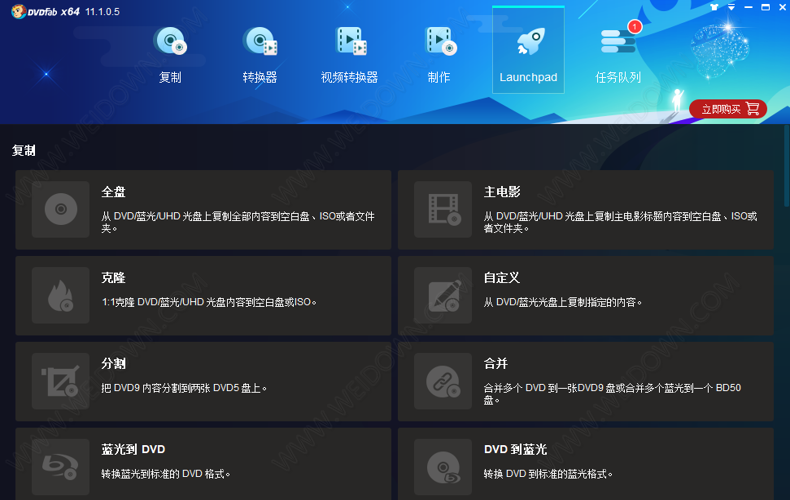The width and height of the screenshot is (790, 500).
Task: Click the 合并 merge icon
Action: pyautogui.click(x=444, y=381)
